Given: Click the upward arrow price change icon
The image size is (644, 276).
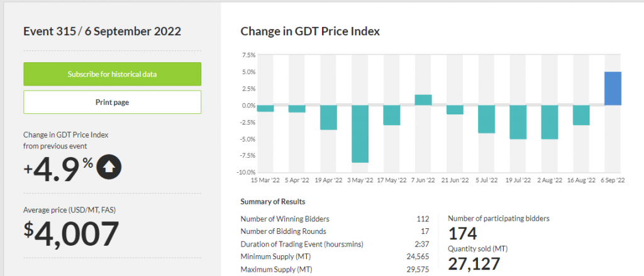Looking at the screenshot, I should click(x=111, y=167).
